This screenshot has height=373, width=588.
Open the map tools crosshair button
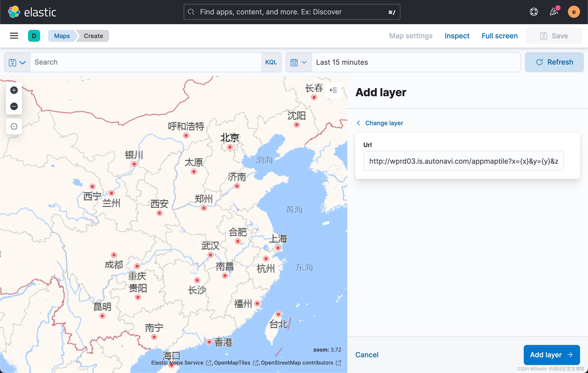[x=14, y=126]
